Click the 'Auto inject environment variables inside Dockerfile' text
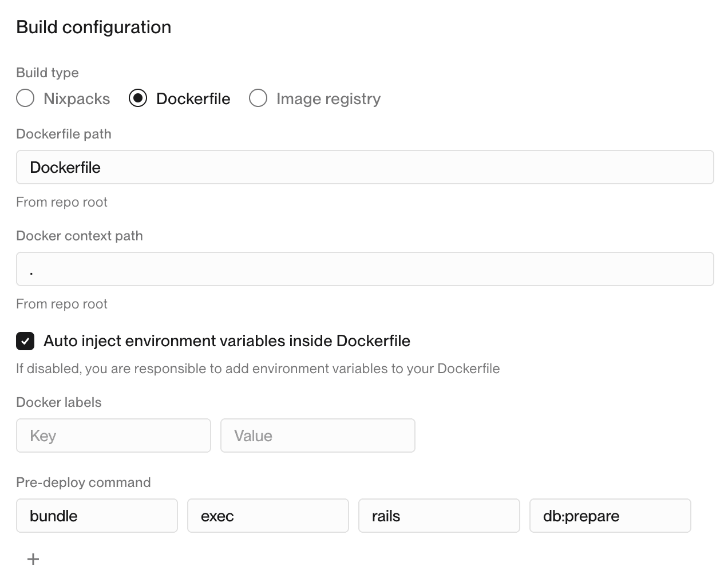 [227, 341]
